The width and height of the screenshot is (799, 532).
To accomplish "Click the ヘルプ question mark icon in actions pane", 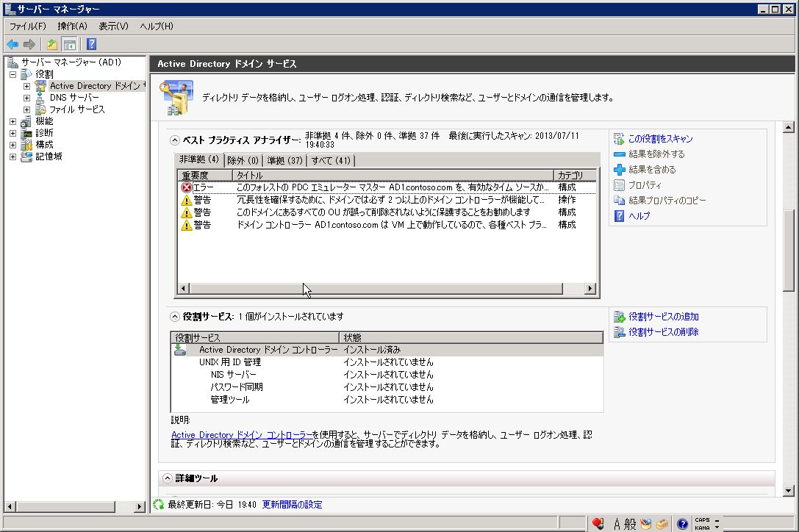I will [619, 216].
